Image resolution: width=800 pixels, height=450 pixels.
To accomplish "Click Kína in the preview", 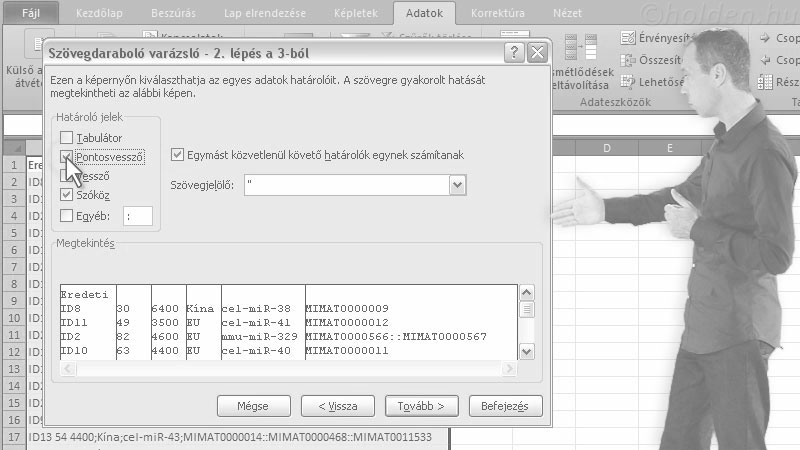I will [x=200, y=309].
